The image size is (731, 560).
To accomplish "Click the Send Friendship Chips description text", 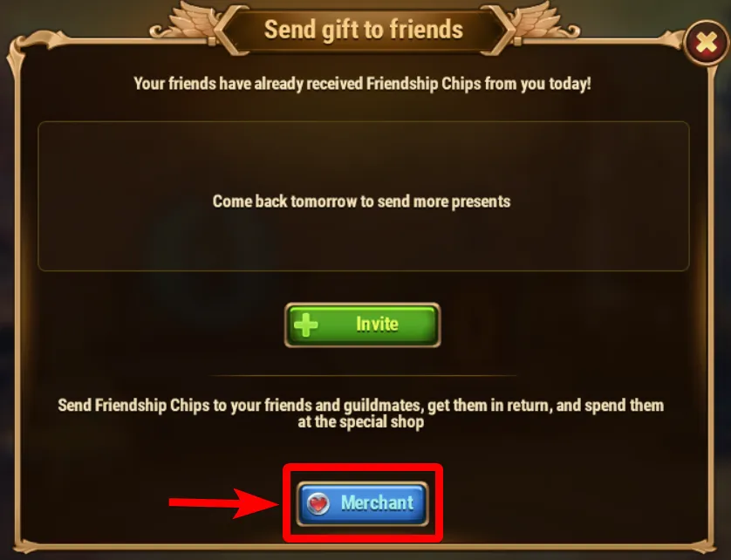I will click(361, 413).
